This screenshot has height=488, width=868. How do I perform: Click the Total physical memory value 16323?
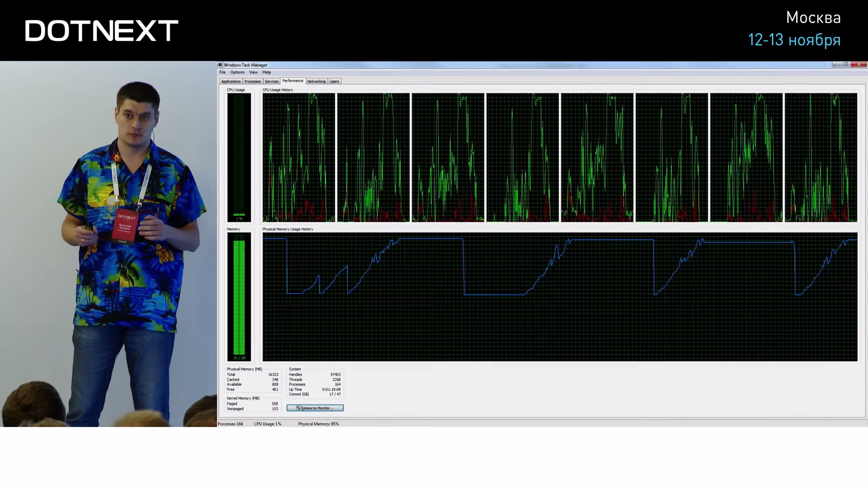[273, 375]
